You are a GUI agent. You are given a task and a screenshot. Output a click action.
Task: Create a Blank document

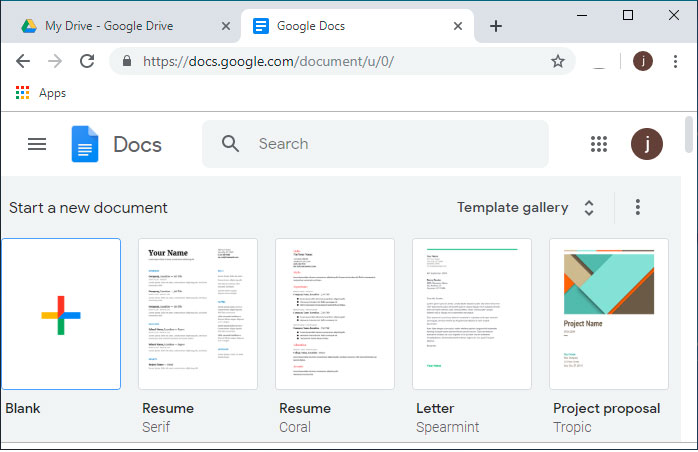pyautogui.click(x=61, y=314)
